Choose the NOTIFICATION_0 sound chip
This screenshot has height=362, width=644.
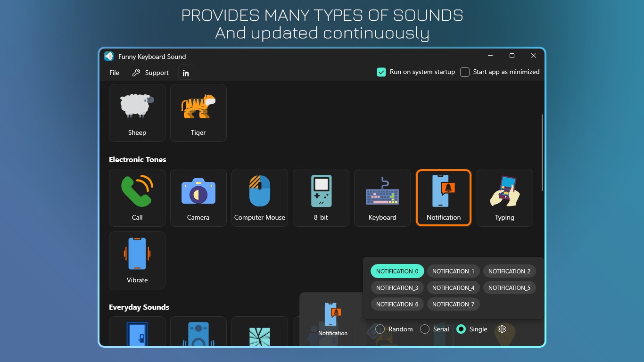click(x=397, y=271)
